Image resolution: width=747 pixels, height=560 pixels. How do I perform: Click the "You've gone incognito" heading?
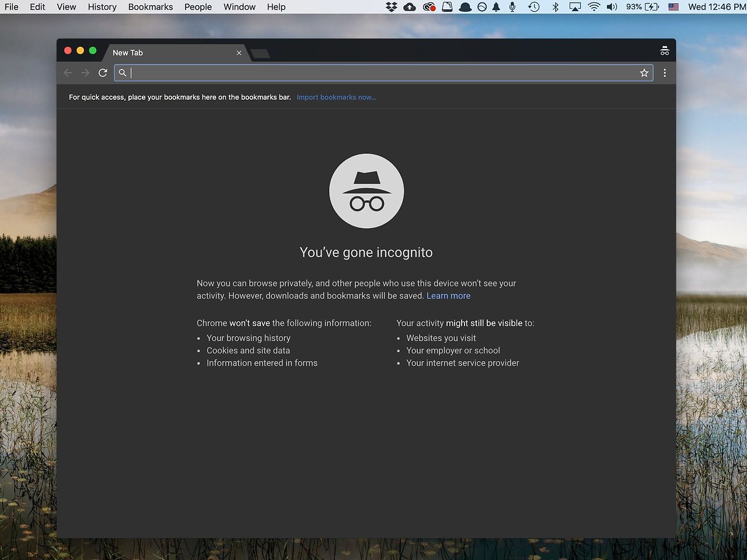pyautogui.click(x=366, y=253)
